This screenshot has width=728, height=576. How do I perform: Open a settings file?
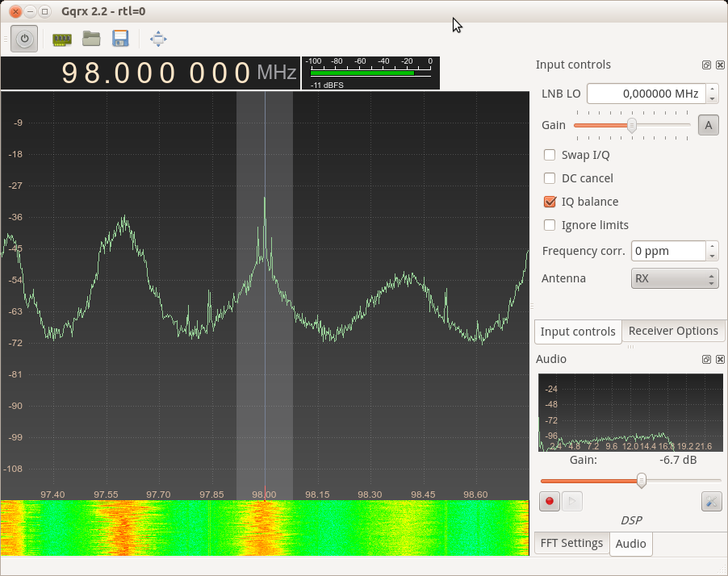(x=91, y=38)
